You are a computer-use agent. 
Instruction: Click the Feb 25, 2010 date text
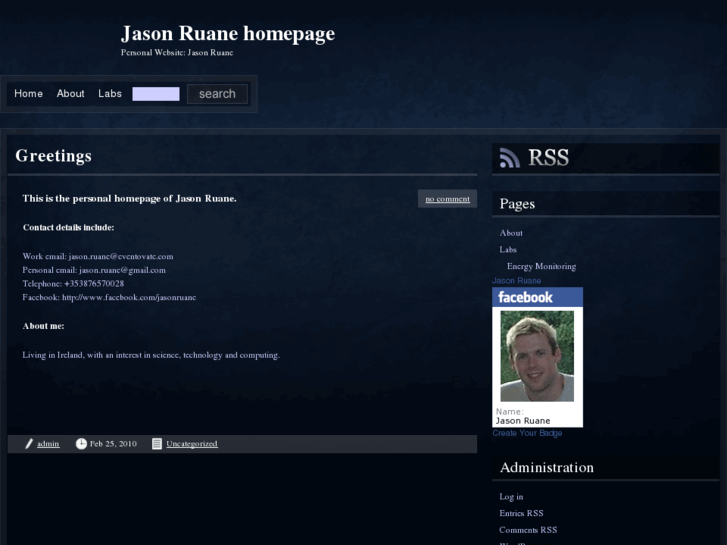click(113, 444)
